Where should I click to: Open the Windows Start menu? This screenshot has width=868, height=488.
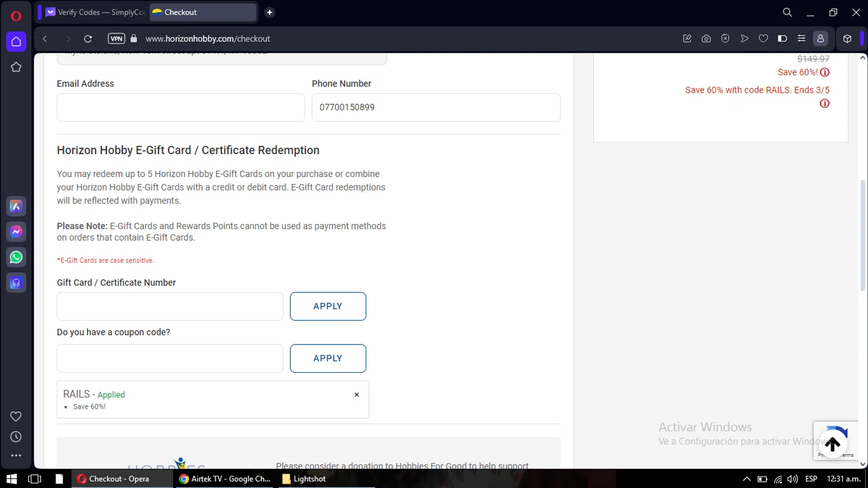click(x=12, y=479)
